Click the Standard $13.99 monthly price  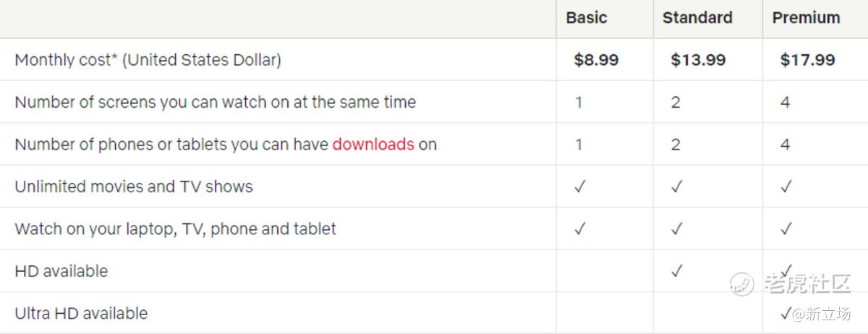click(698, 60)
